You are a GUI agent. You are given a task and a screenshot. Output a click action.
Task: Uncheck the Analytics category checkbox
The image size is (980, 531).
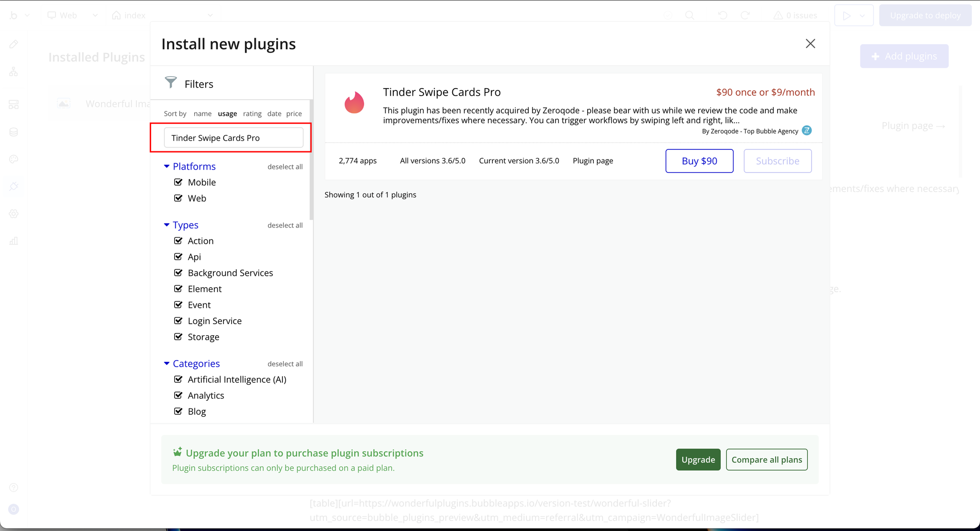tap(178, 395)
